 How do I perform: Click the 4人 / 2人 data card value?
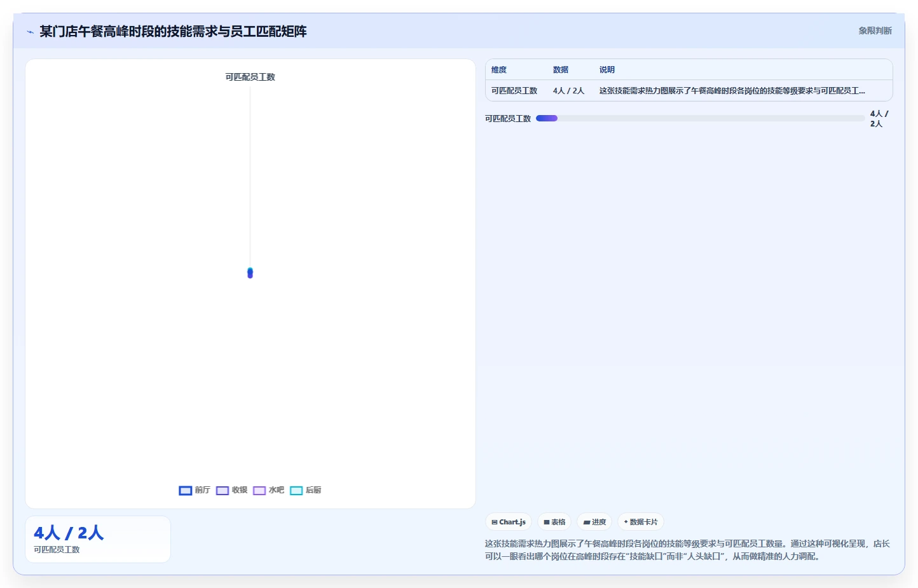69,533
